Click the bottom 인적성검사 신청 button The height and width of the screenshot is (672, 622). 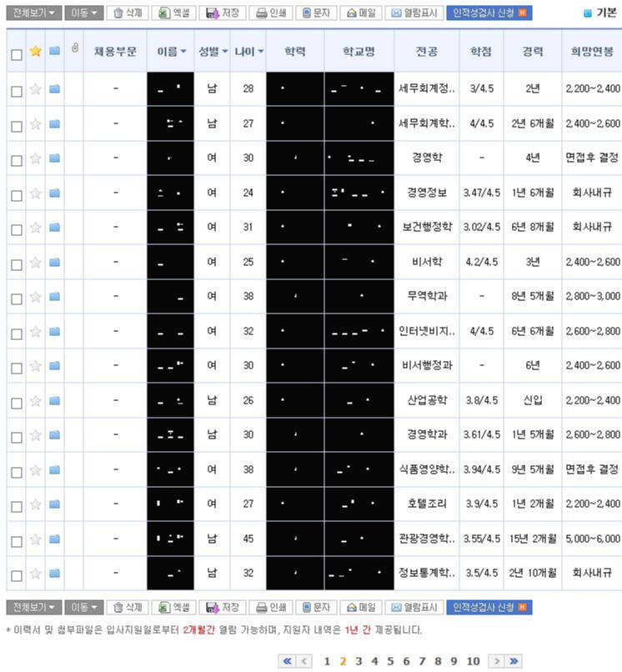[x=489, y=607]
